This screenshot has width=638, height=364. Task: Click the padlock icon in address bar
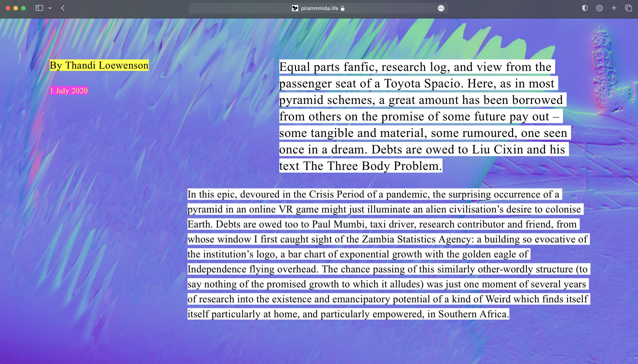click(343, 8)
